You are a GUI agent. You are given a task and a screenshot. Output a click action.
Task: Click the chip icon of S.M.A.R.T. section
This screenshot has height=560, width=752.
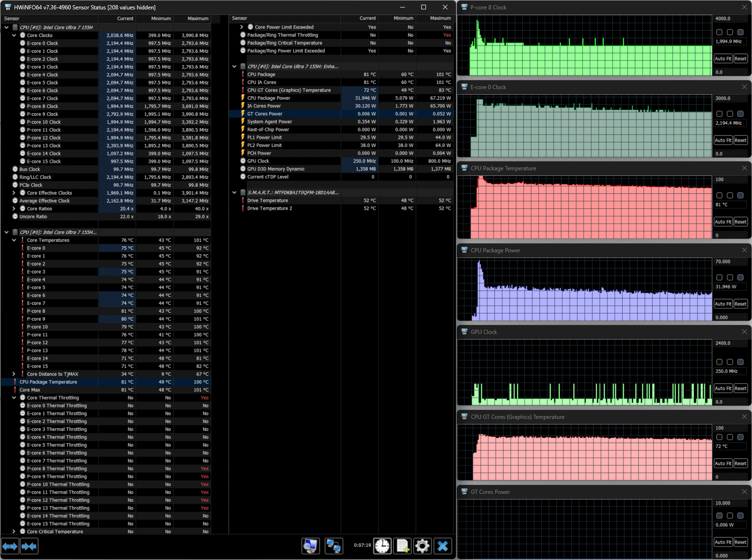(243, 193)
